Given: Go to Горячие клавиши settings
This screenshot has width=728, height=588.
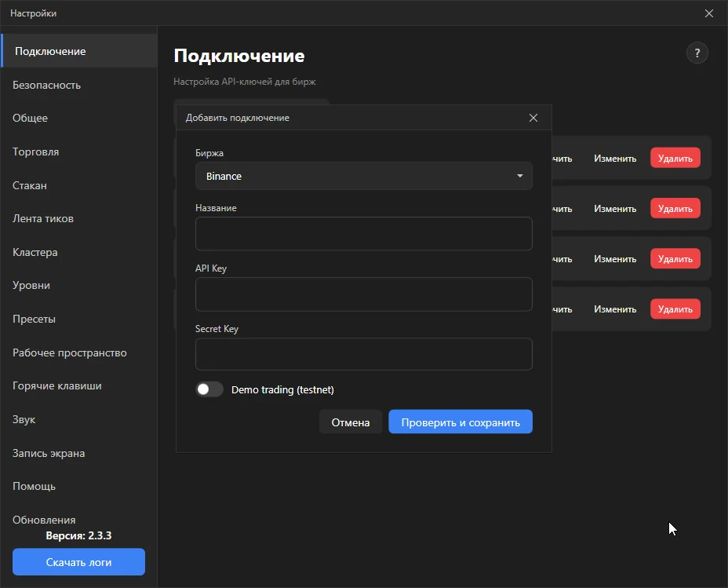Looking at the screenshot, I should tap(79, 385).
